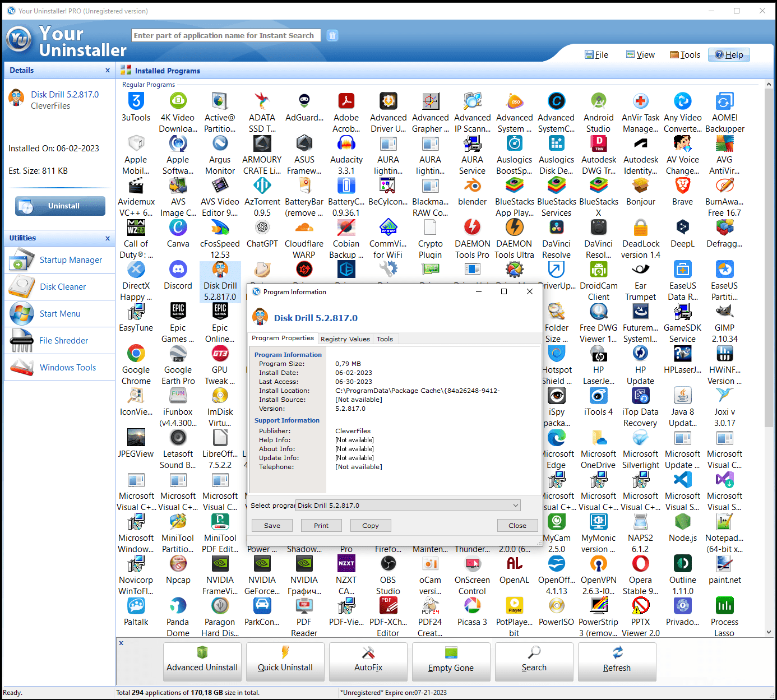
Task: Open the Disk Cleaner utility
Action: tap(59, 287)
